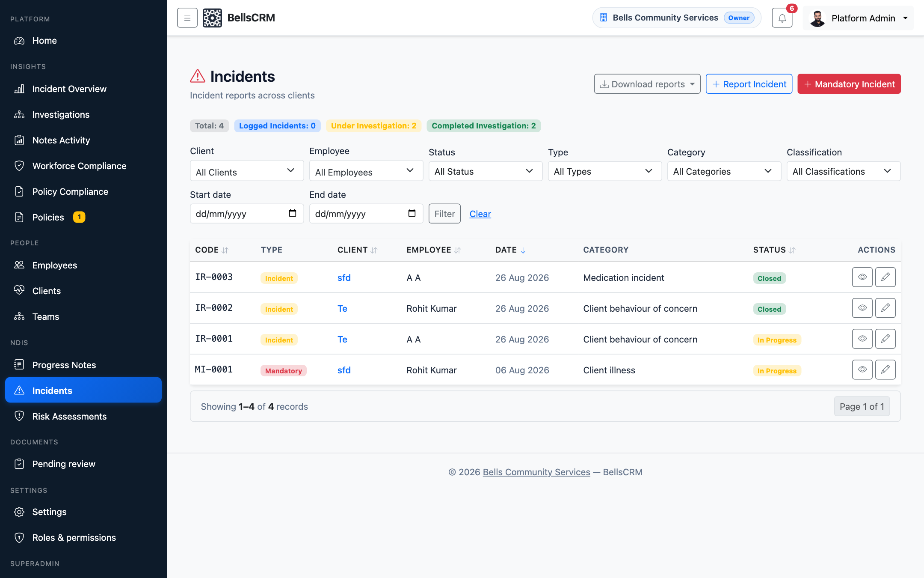924x578 pixels.
Task: Click the Page 1 of 1 indicator
Action: 862,406
